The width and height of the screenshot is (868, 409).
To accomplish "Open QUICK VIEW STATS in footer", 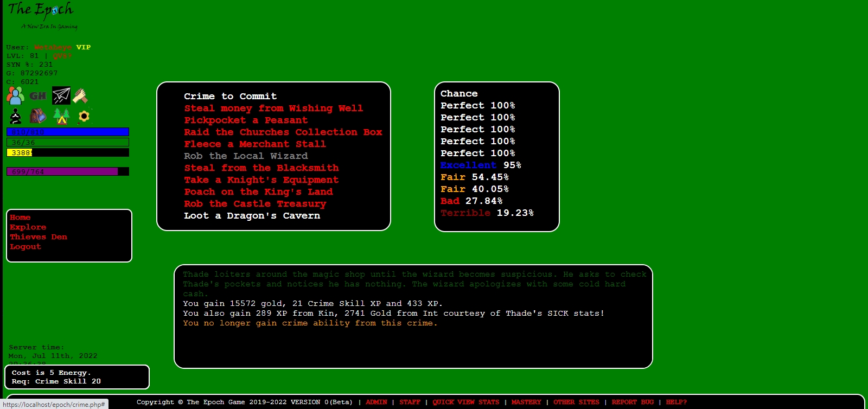I will (x=465, y=402).
